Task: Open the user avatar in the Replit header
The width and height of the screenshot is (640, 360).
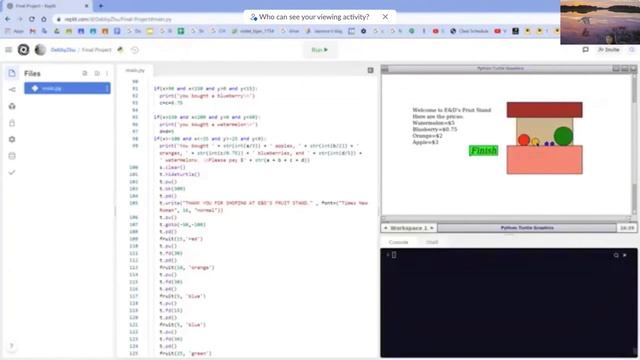Action: pyautogui.click(x=40, y=50)
